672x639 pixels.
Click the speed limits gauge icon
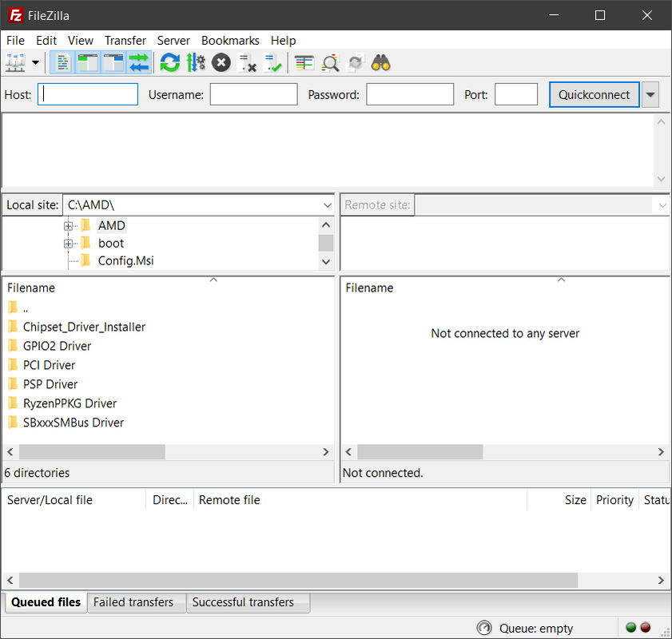(x=484, y=629)
